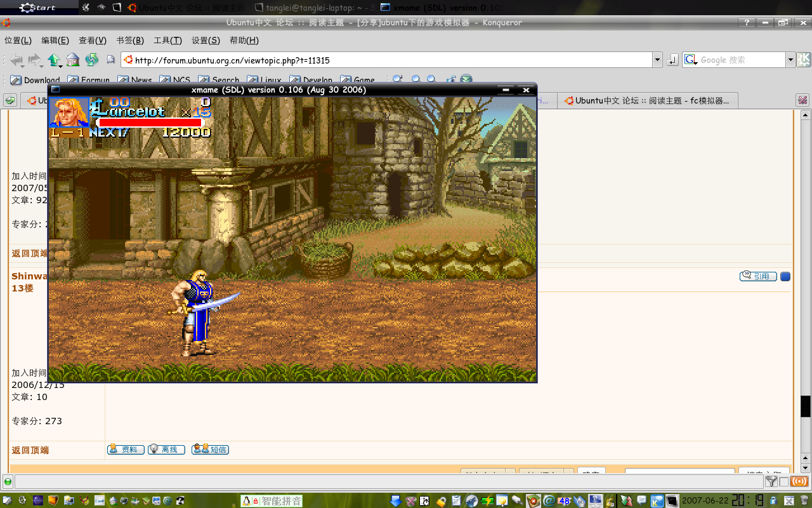The height and width of the screenshot is (508, 812).
Task: Click the Go arrow after the URL field
Action: pyautogui.click(x=672, y=60)
